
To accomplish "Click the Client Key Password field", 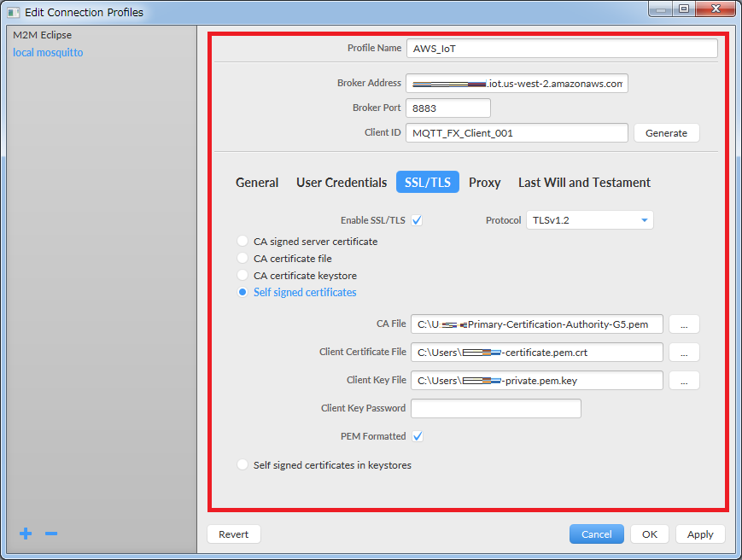I will [x=495, y=408].
